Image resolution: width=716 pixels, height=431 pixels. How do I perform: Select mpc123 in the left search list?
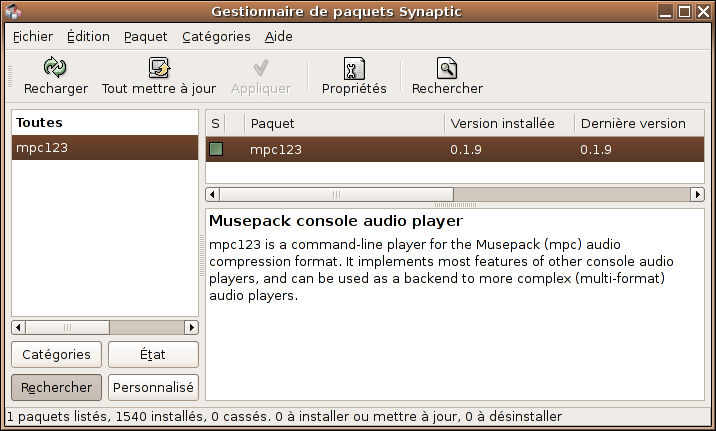(105, 147)
